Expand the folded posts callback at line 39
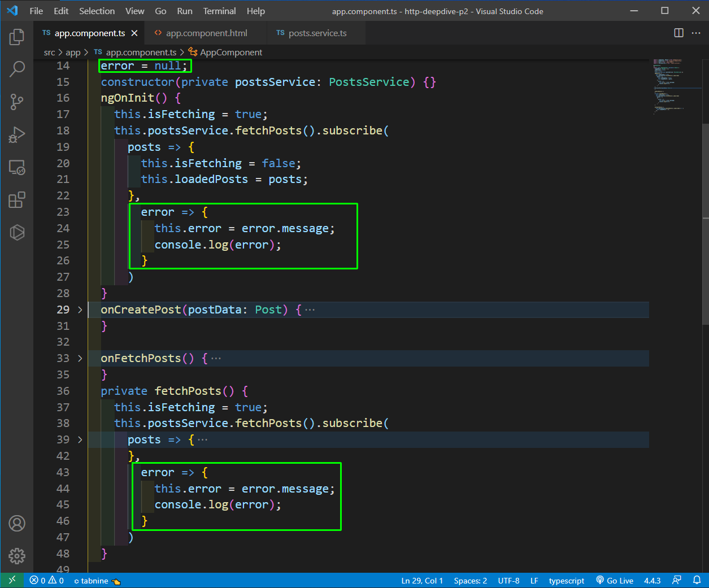Image resolution: width=709 pixels, height=588 pixels. 80,439
